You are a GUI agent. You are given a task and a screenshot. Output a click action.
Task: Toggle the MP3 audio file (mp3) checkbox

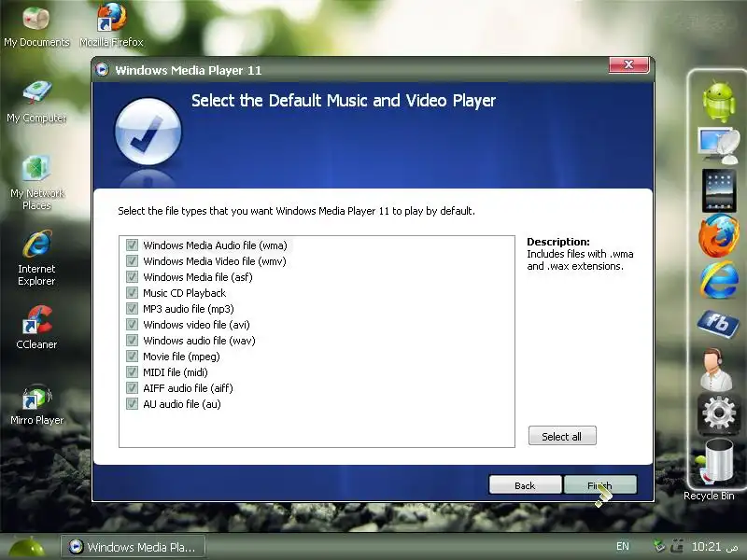coord(132,309)
